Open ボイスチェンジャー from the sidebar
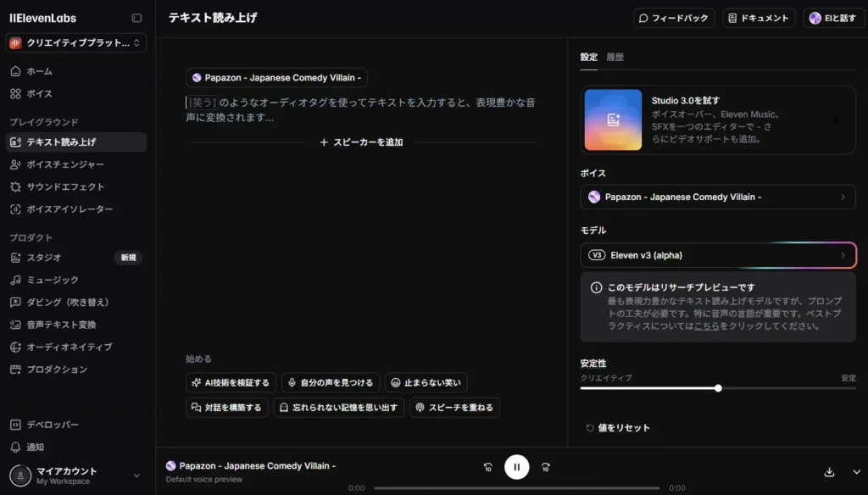The height and width of the screenshot is (495, 868). pyautogui.click(x=65, y=164)
